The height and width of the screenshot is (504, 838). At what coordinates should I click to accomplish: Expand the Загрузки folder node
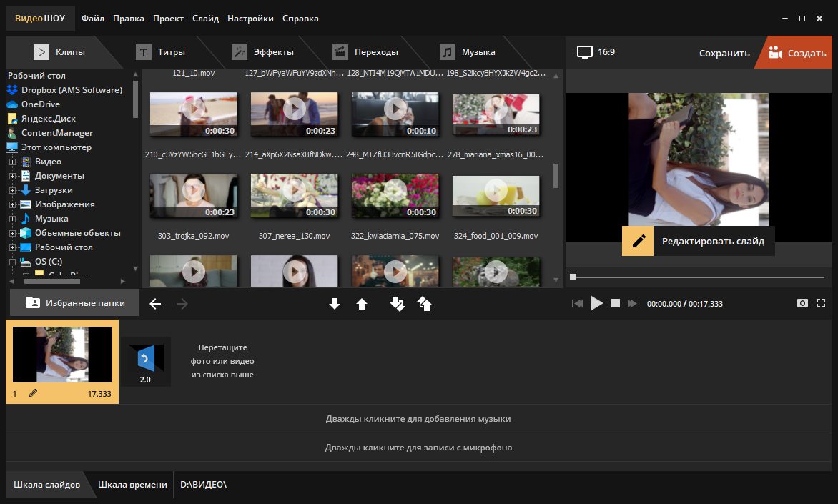click(x=12, y=190)
